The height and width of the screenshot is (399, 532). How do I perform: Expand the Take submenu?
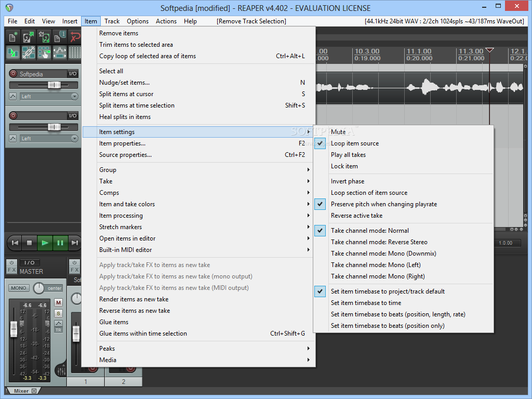tap(198, 181)
